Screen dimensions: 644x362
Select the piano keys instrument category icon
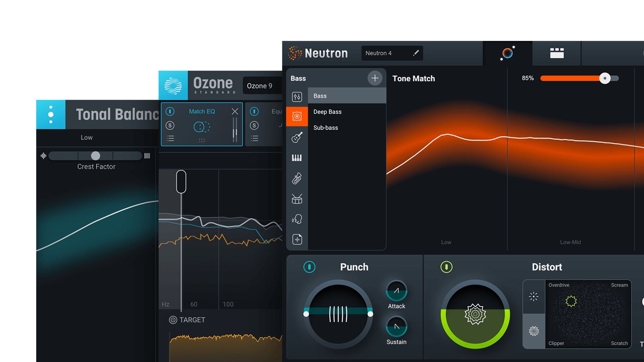(x=297, y=158)
